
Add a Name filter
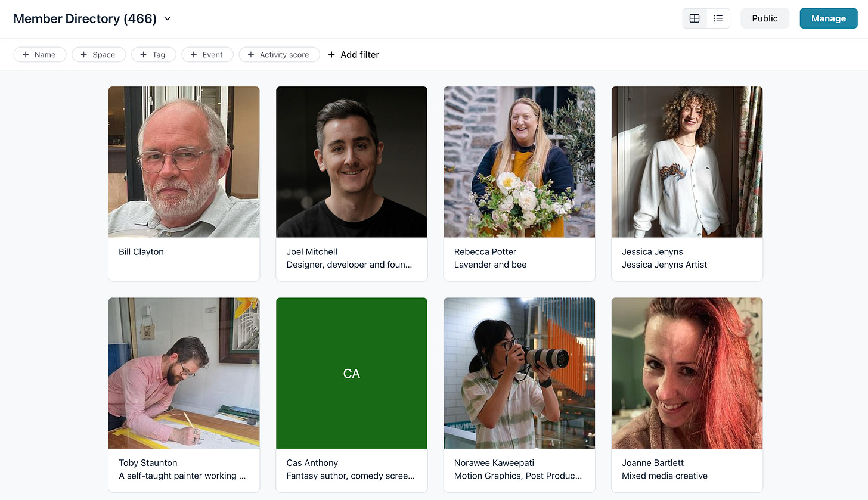tap(40, 55)
